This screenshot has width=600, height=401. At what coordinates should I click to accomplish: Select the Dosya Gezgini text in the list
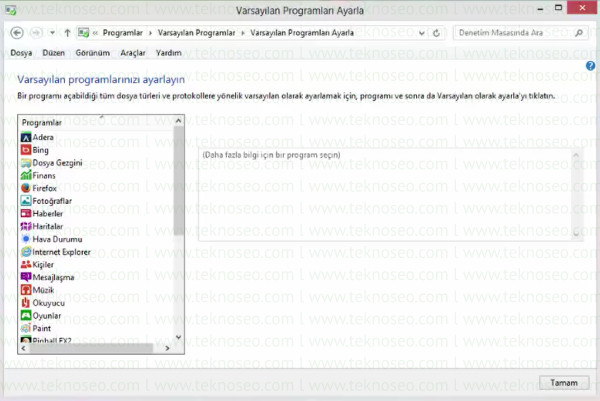click(57, 163)
